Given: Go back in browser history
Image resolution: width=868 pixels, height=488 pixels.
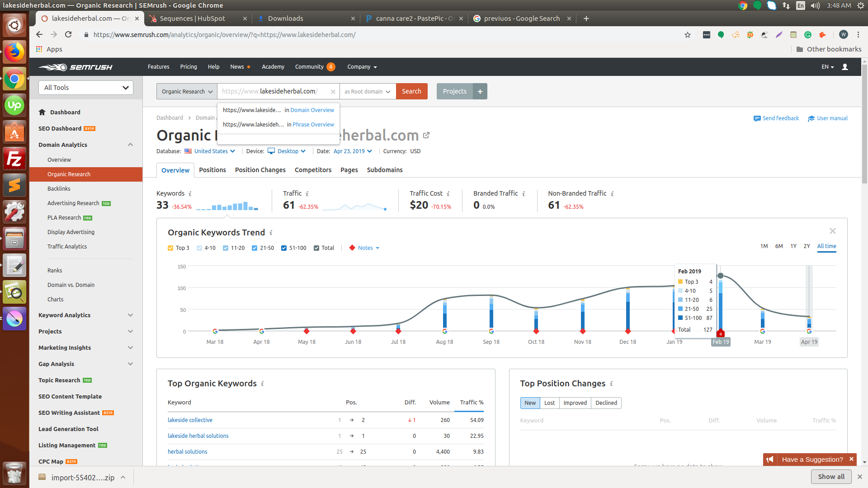Looking at the screenshot, I should click(x=39, y=35).
